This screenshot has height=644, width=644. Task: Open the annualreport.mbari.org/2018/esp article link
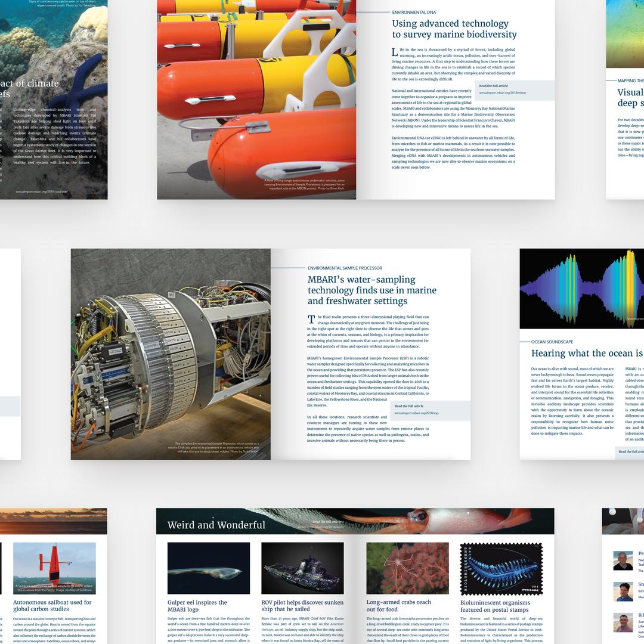pos(416,413)
